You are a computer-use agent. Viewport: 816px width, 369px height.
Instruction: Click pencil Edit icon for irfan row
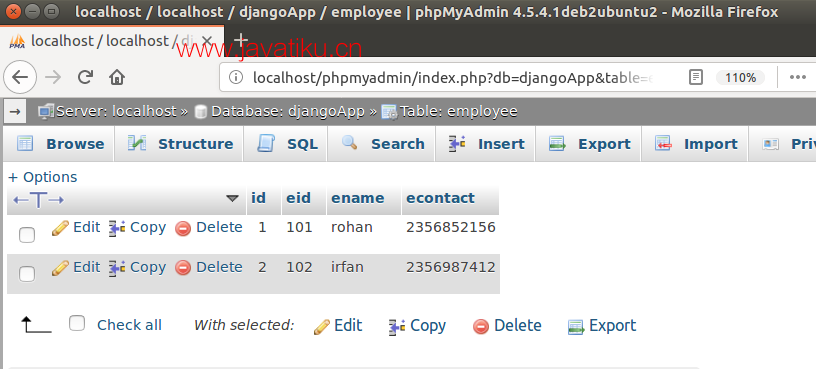tap(60, 268)
